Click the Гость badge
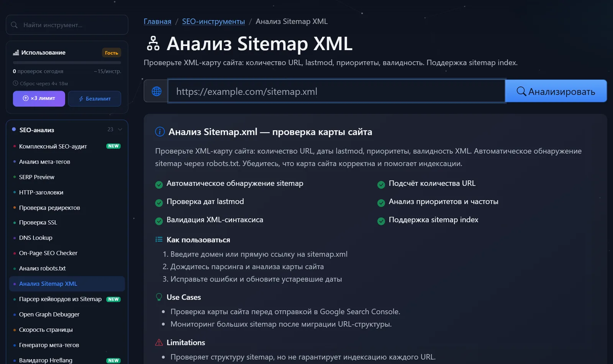The width and height of the screenshot is (613, 364). [111, 53]
